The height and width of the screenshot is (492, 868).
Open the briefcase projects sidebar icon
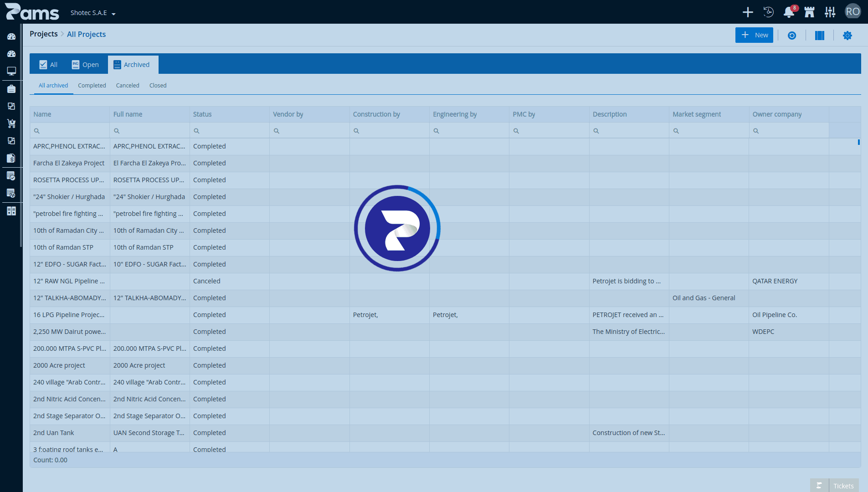click(11, 89)
